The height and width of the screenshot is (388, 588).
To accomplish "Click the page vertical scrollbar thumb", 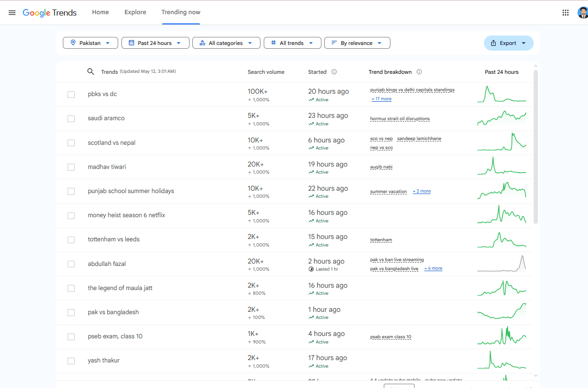I will [x=536, y=147].
